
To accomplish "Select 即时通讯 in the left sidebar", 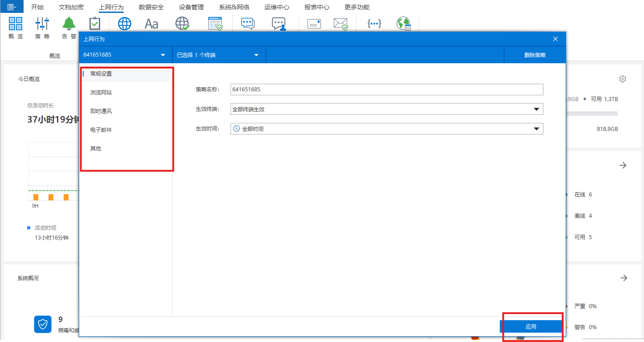I will [x=101, y=111].
